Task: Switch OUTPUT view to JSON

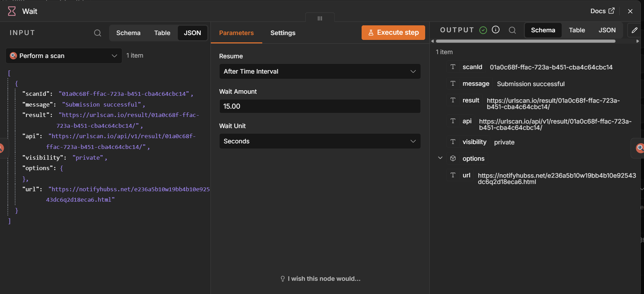Action: 607,30
